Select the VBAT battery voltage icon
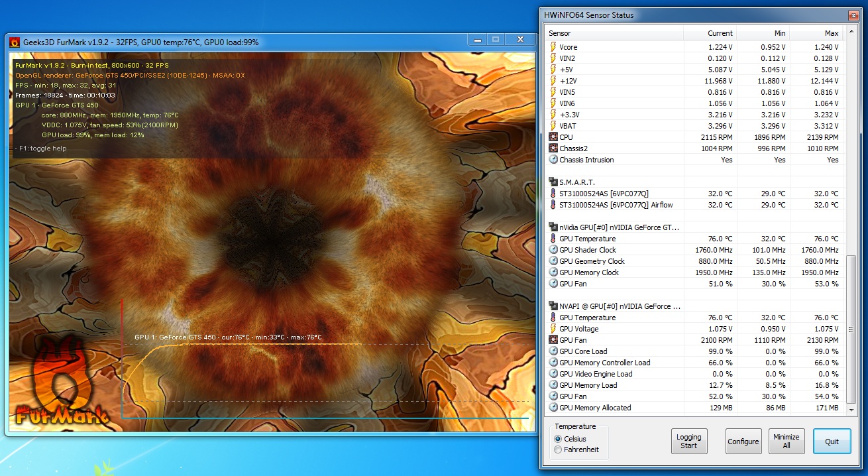 click(553, 126)
